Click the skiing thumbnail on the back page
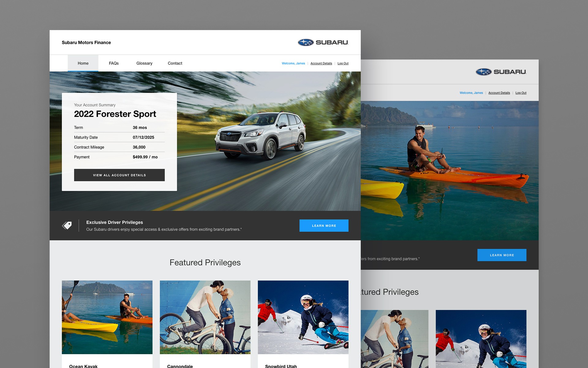This screenshot has height=368, width=588. pos(481,339)
